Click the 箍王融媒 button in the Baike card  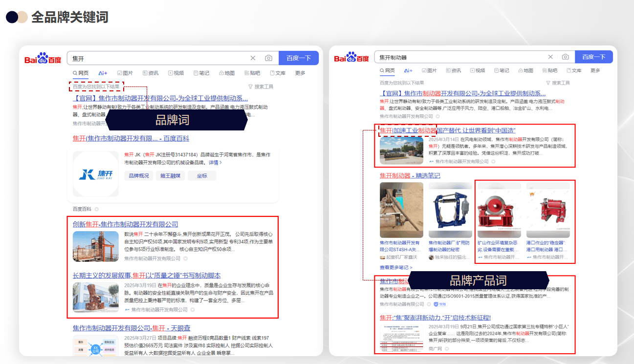(x=170, y=176)
